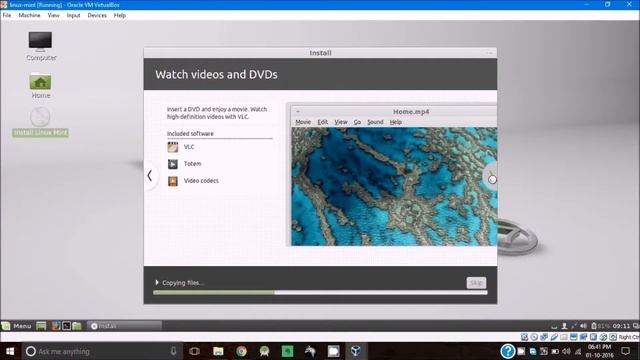The width and height of the screenshot is (640, 360).
Task: Click the Mint panel network icon
Action: coord(574,326)
